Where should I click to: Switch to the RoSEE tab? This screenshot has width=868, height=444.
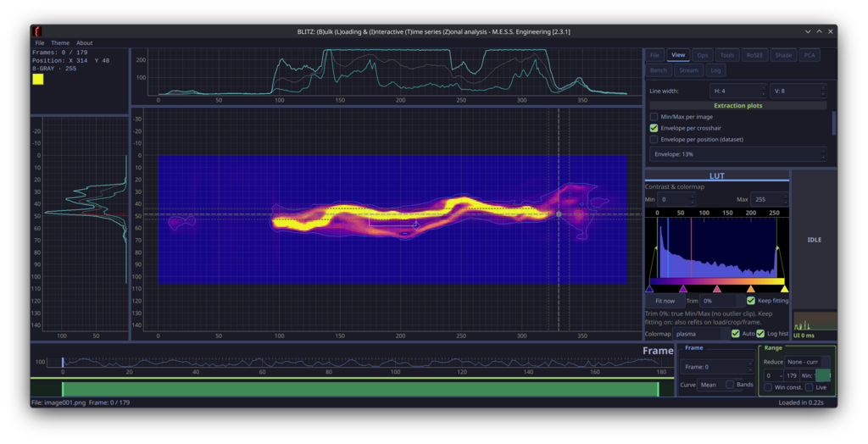coord(754,55)
